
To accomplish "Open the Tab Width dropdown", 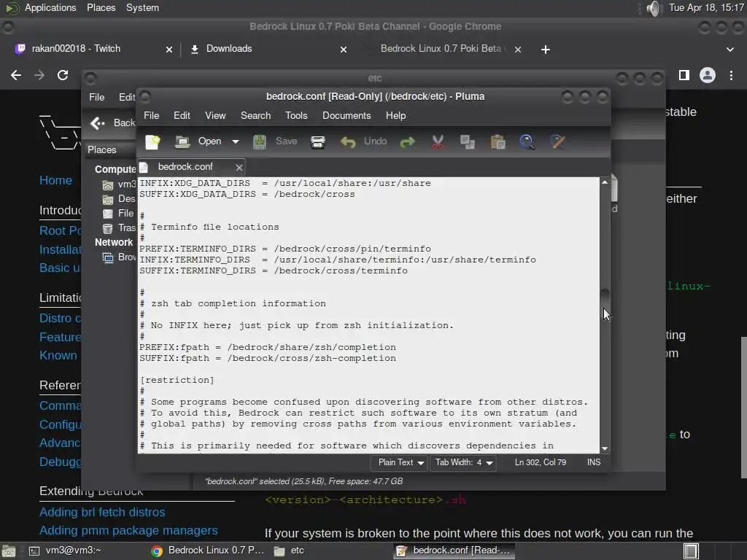I will click(x=463, y=462).
